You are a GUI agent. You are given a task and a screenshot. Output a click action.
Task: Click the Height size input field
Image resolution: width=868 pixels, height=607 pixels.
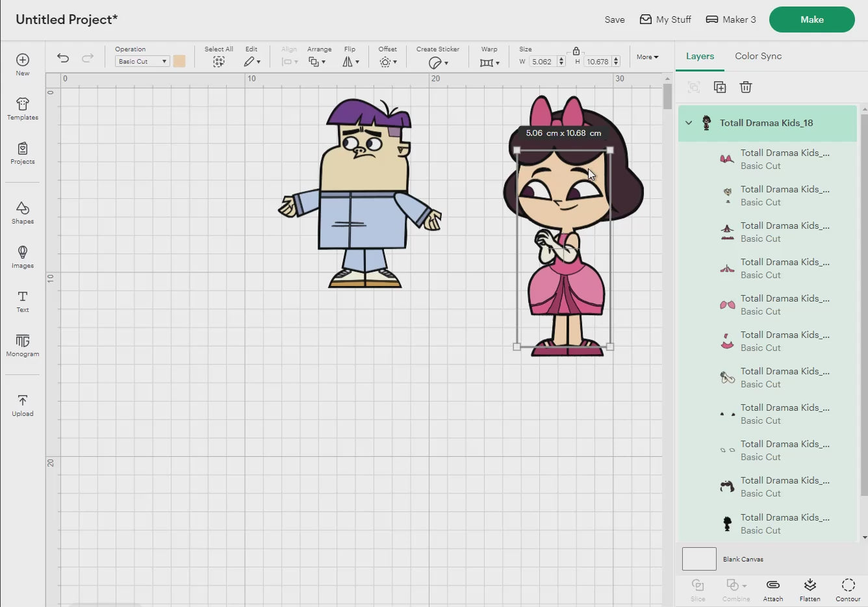[597, 62]
